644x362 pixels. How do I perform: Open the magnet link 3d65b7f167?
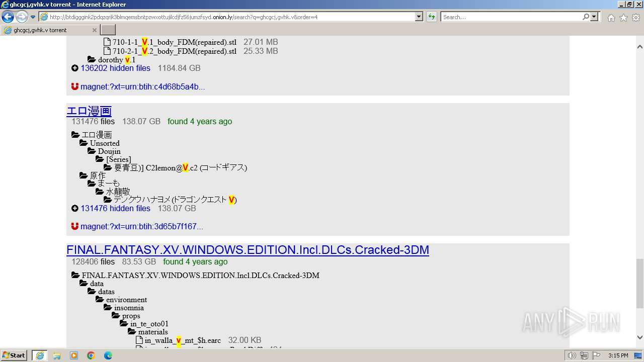[142, 226]
